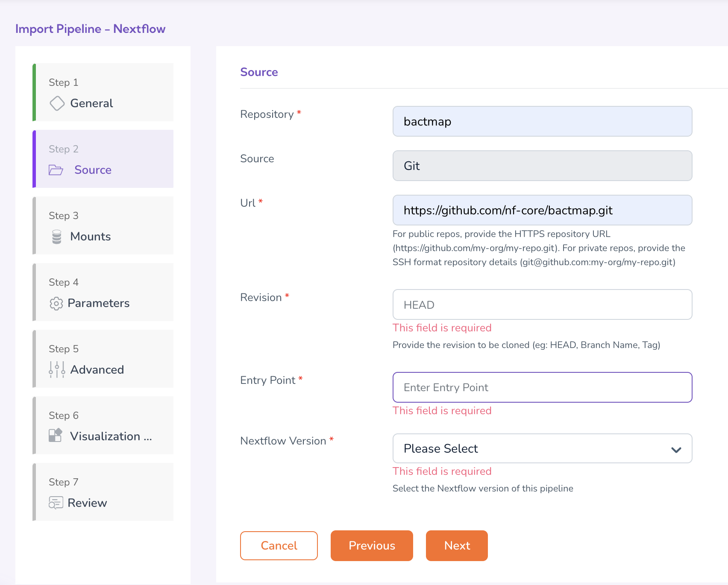
Task: Focus the Revision input field
Action: (x=542, y=305)
